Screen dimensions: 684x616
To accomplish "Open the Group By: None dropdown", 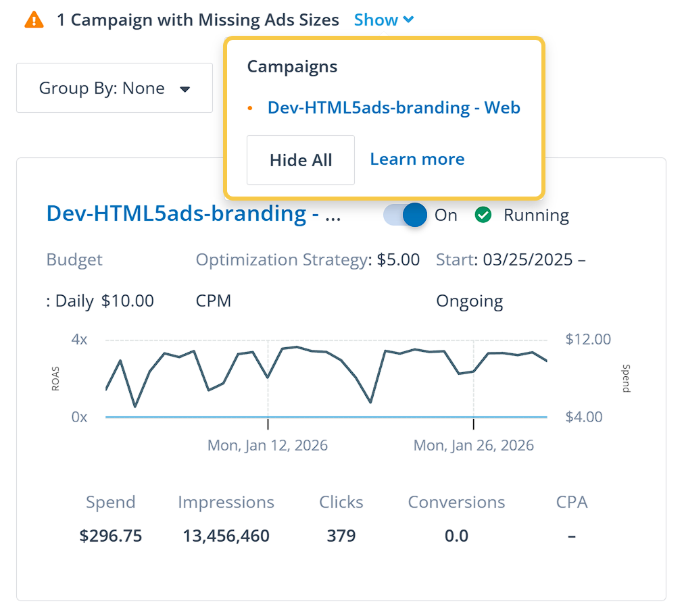I will (114, 88).
